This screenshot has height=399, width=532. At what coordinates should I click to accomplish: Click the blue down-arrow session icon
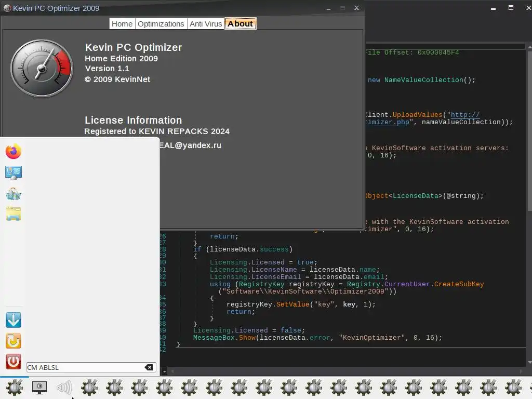coord(13,320)
